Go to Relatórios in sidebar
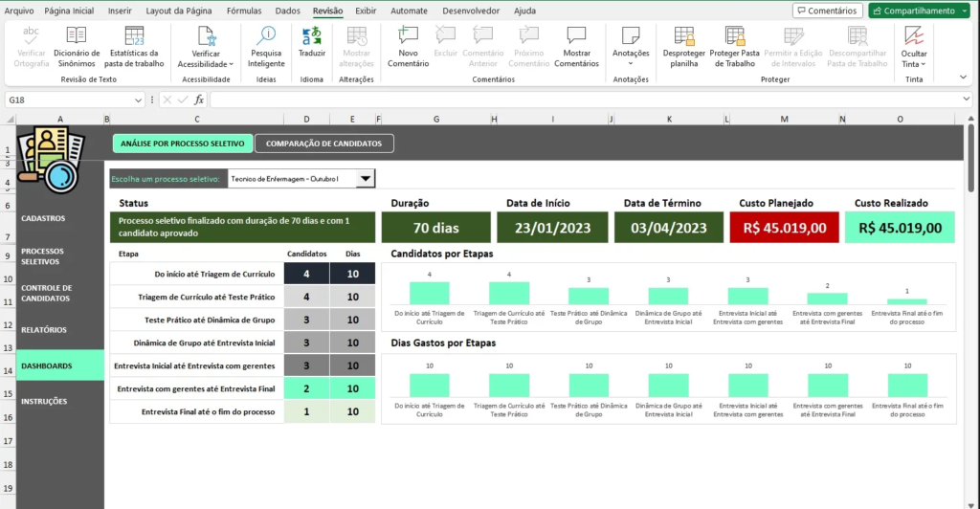 click(44, 330)
